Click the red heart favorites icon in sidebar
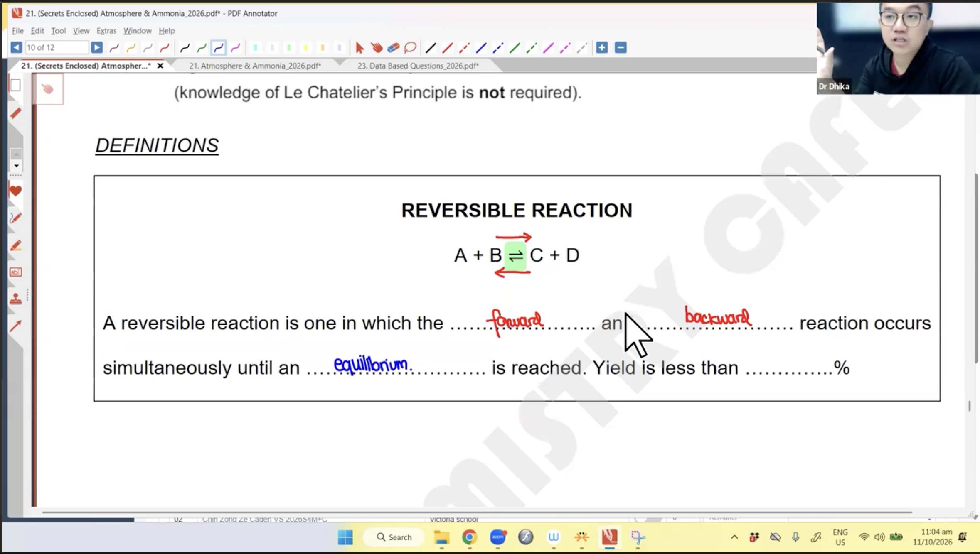Viewport: 980px width, 554px height. (x=15, y=191)
